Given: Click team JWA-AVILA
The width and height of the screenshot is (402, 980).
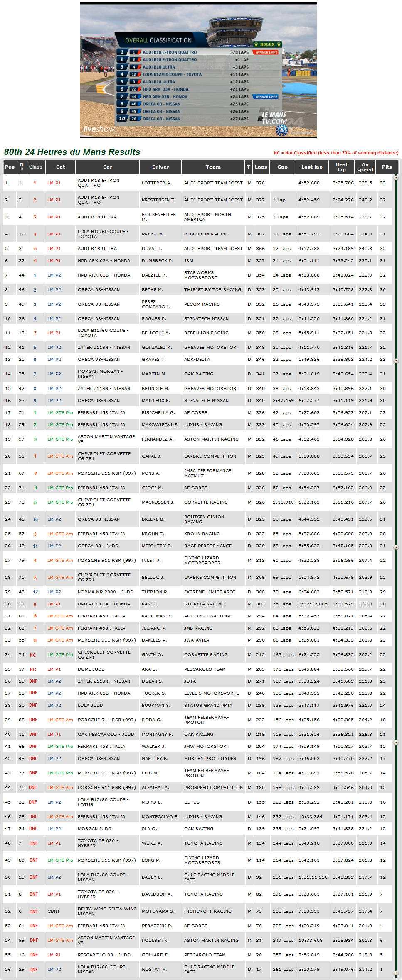Looking at the screenshot, I should [197, 640].
